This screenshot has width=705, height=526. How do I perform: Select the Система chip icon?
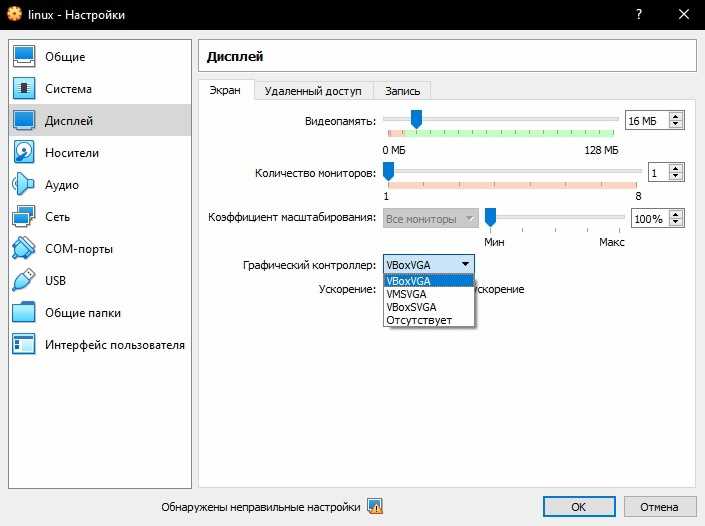[x=24, y=88]
